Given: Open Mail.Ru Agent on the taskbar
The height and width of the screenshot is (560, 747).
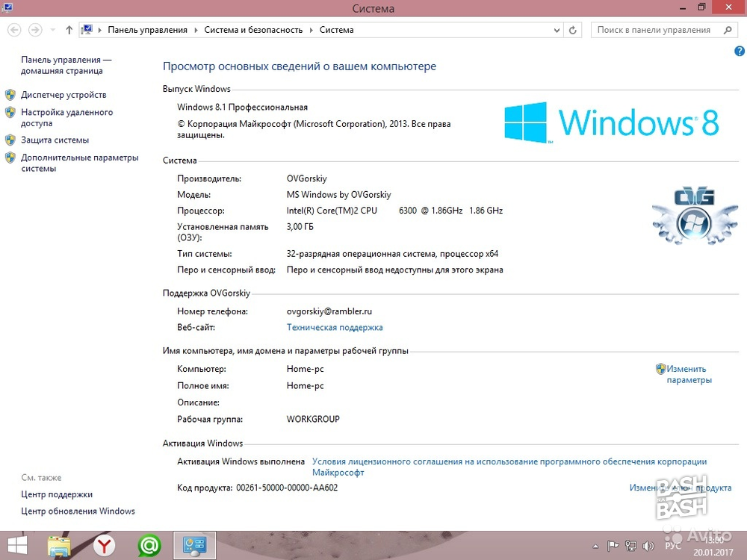Looking at the screenshot, I should 149,546.
